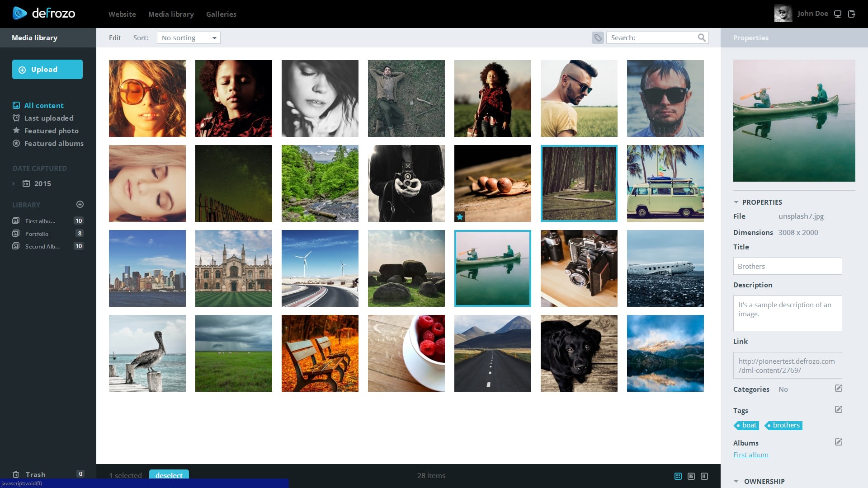Viewport: 868px width, 488px height.
Task: Expand the 2015 date captured tree
Action: (x=14, y=184)
